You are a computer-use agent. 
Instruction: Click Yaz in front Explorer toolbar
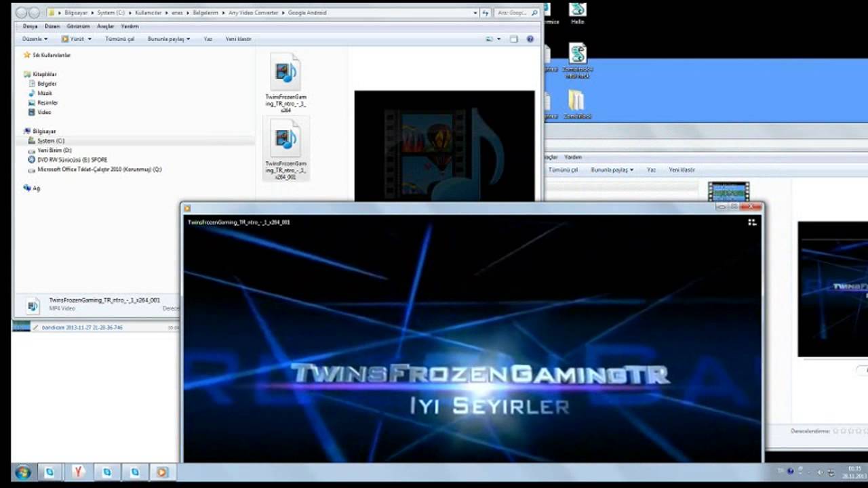pos(208,39)
